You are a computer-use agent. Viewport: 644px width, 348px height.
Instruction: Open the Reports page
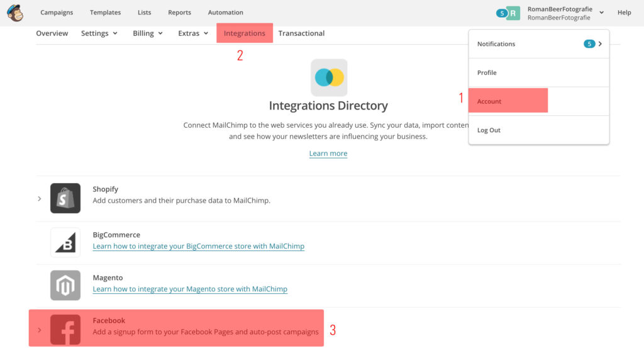(x=179, y=13)
